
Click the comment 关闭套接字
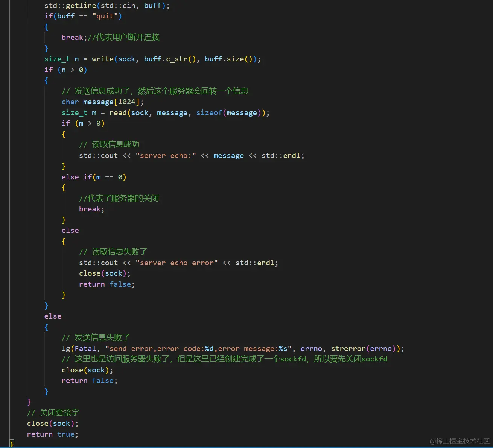pyautogui.click(x=53, y=413)
